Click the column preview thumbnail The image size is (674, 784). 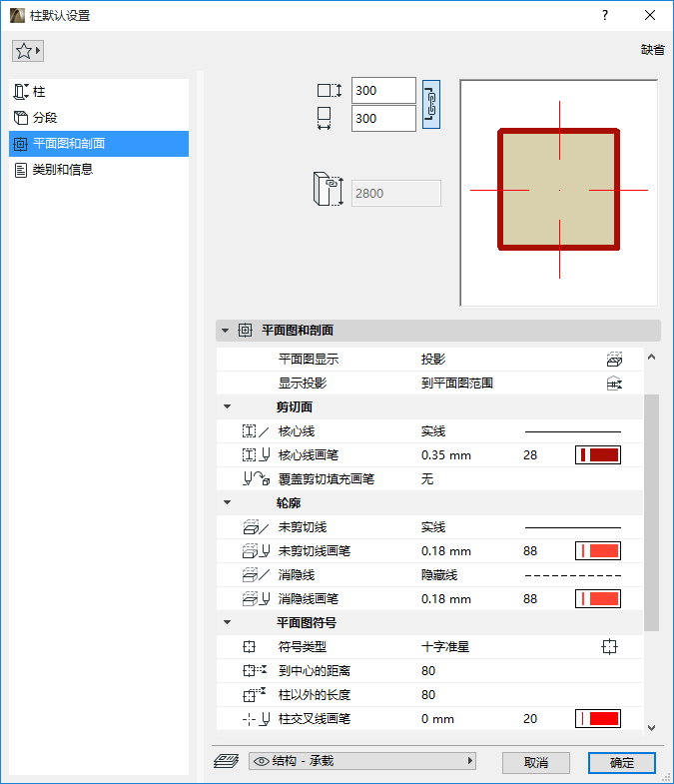point(559,193)
